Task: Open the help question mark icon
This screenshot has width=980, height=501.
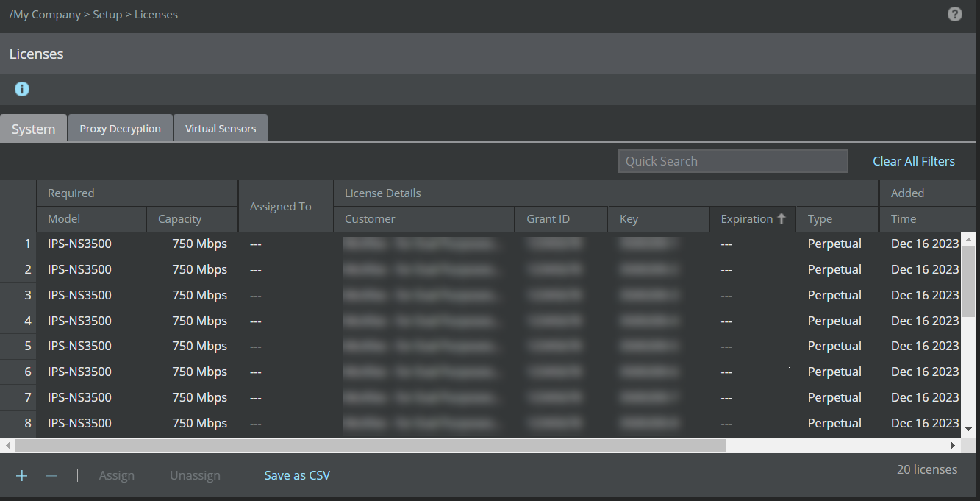Action: pos(954,14)
